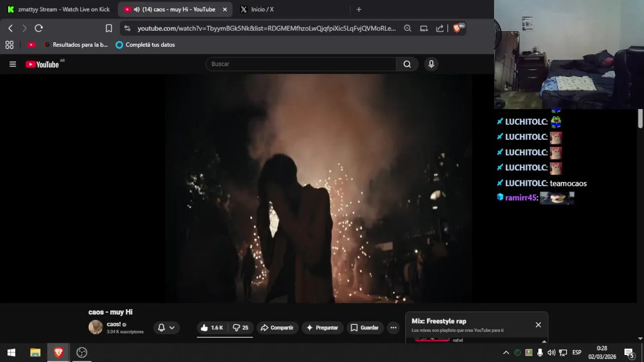This screenshot has width=644, height=362.
Task: Open a new browser tab
Action: [359, 10]
